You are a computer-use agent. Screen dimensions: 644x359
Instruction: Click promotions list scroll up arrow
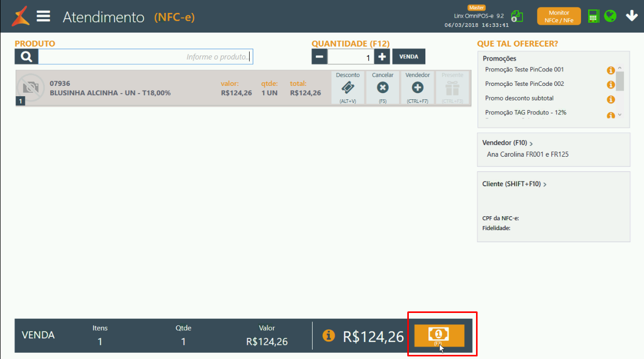(620, 69)
